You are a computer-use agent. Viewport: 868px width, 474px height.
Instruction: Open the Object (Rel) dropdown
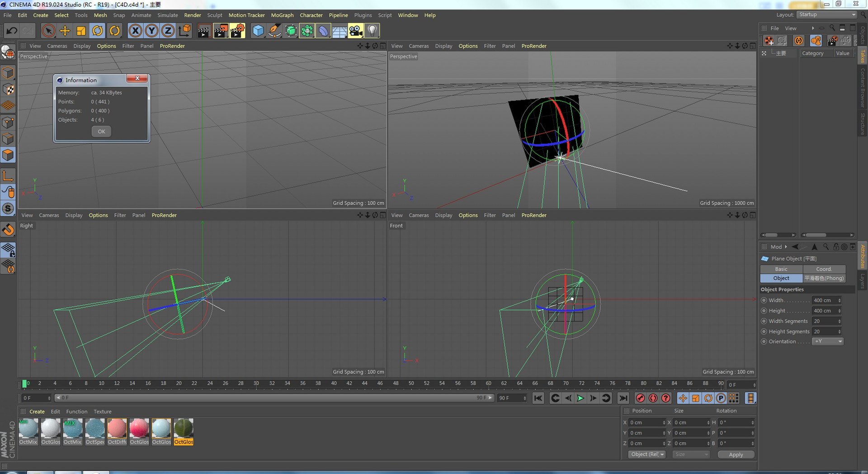(647, 454)
